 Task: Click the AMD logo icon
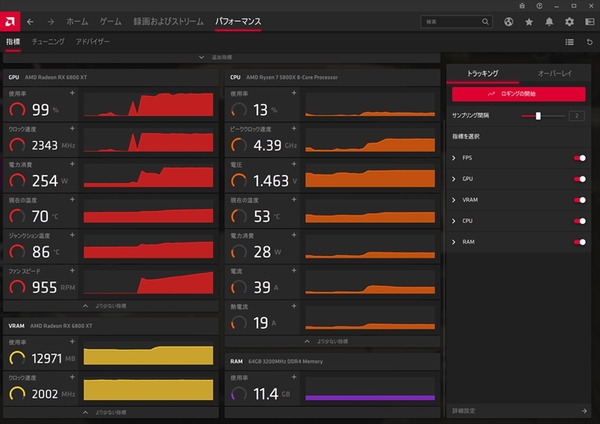tap(11, 20)
